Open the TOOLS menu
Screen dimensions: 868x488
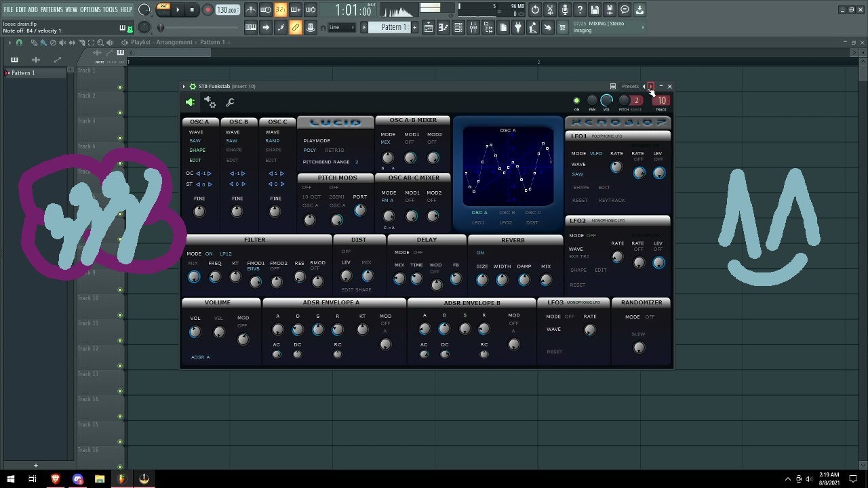[111, 9]
